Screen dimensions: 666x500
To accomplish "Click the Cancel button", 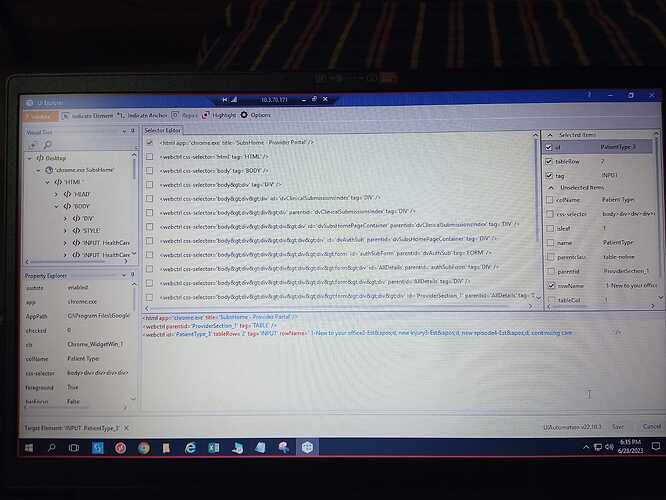I will point(651,426).
